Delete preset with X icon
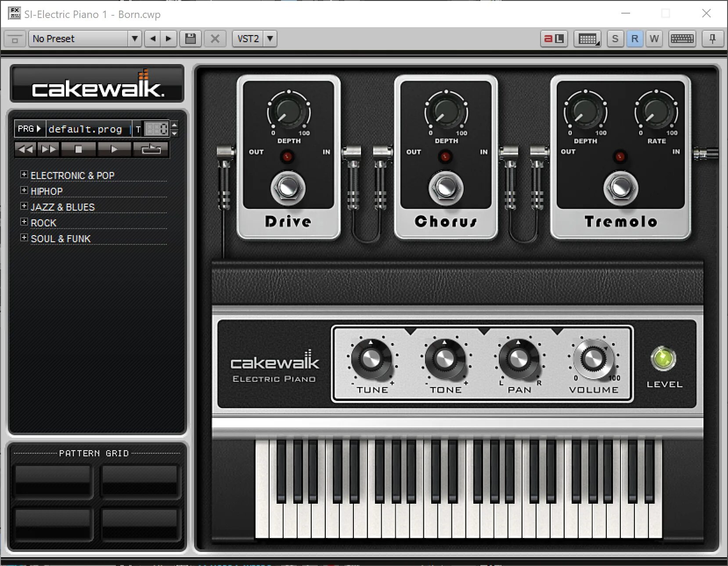Screen dimensions: 728x566 pyautogui.click(x=215, y=39)
